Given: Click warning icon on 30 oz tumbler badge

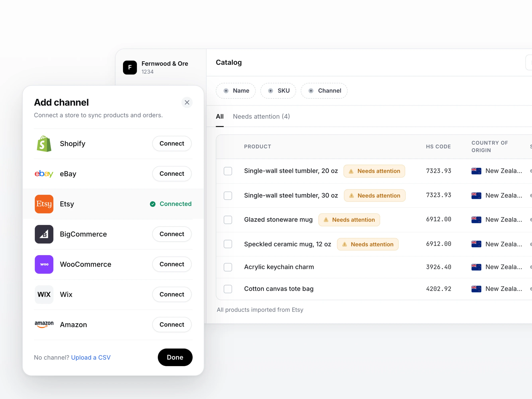Looking at the screenshot, I should coord(351,196).
